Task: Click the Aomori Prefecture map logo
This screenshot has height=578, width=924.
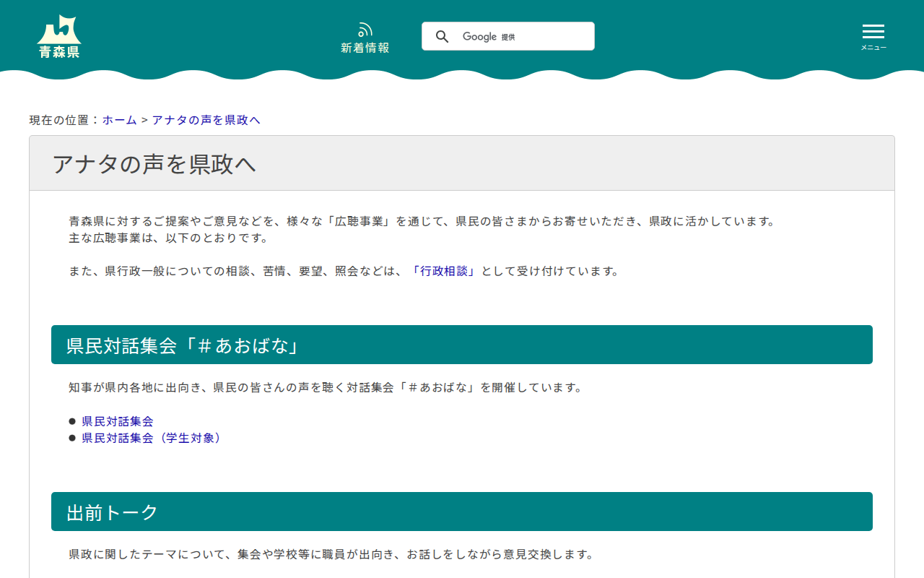Action: pos(59,29)
